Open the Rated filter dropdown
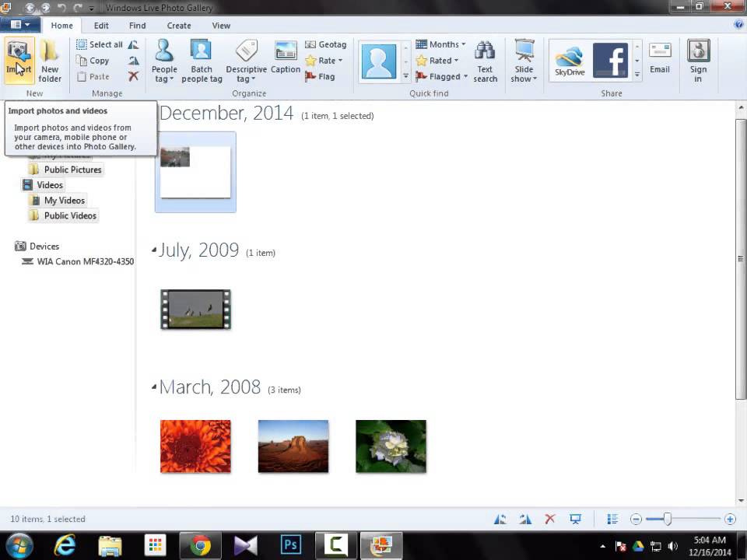The height and width of the screenshot is (560, 747). point(437,61)
